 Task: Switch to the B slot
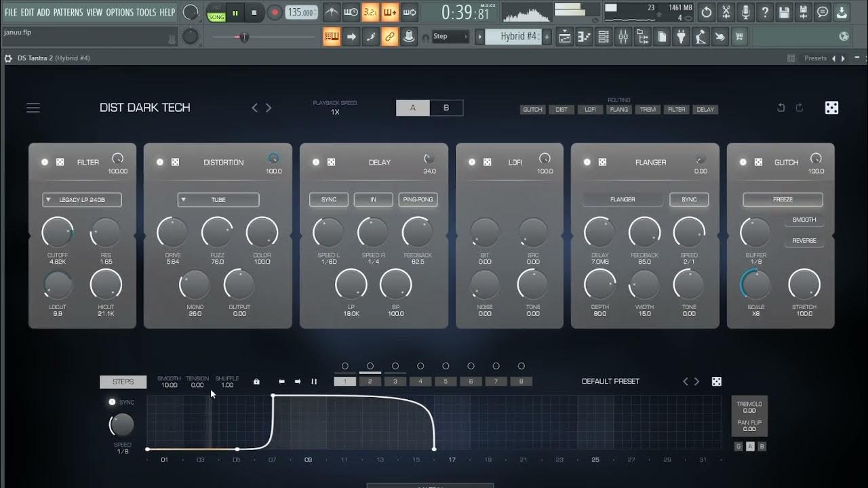point(446,108)
